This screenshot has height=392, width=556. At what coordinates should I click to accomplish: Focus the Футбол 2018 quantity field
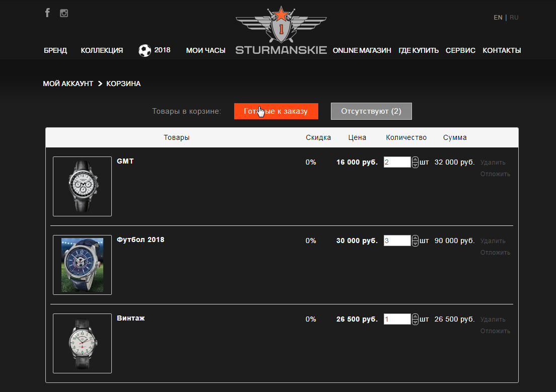[x=397, y=241]
